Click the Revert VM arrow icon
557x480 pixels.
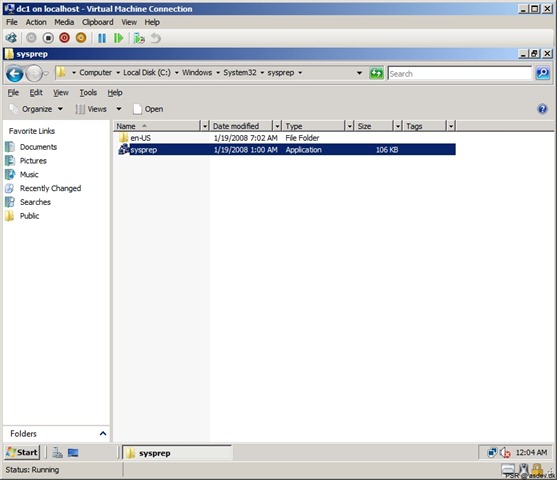(x=156, y=38)
